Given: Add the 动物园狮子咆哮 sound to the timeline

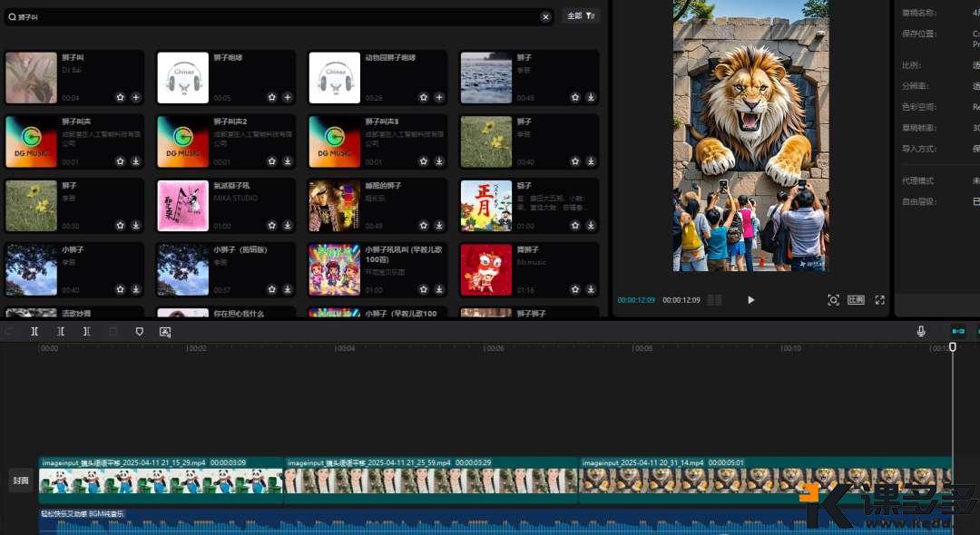Looking at the screenshot, I should pos(439,97).
